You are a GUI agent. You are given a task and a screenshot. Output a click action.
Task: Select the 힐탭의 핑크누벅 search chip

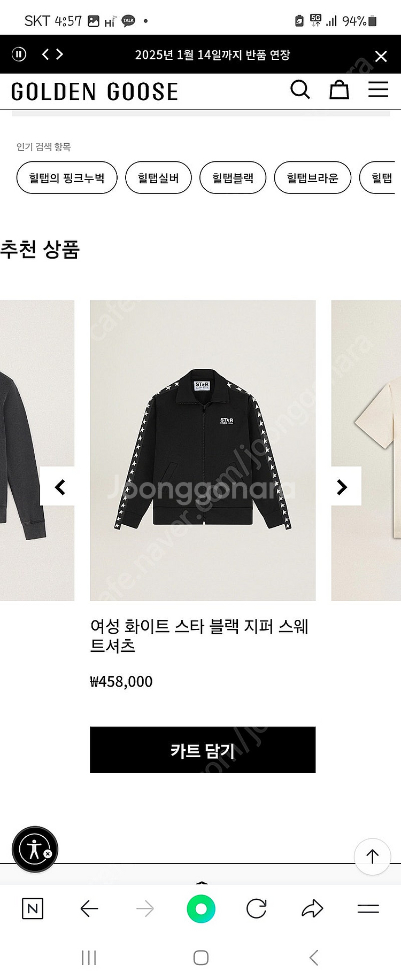click(x=67, y=177)
